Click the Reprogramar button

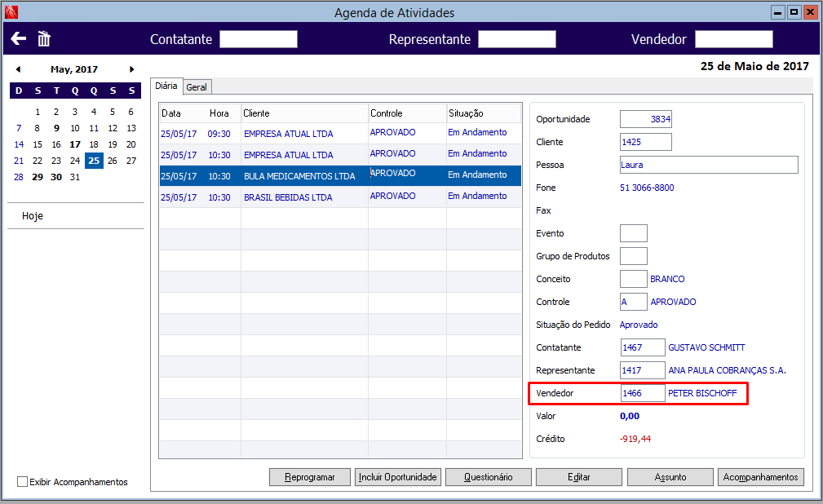(310, 477)
